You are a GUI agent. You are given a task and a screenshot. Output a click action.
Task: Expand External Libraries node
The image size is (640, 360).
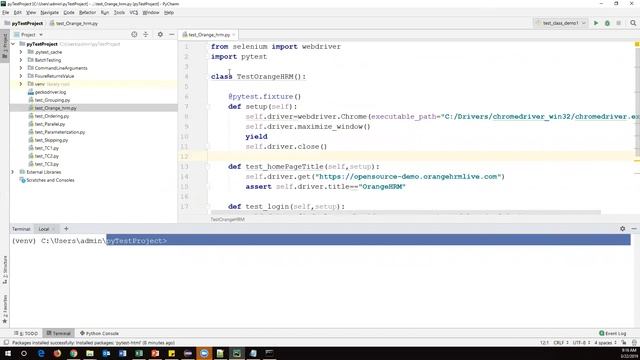tap(13, 172)
